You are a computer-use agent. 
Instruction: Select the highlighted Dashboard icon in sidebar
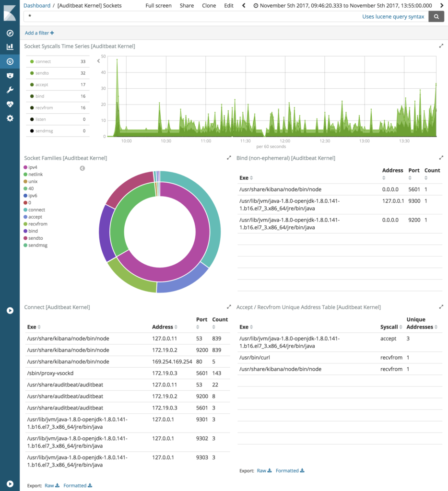tap(10, 61)
